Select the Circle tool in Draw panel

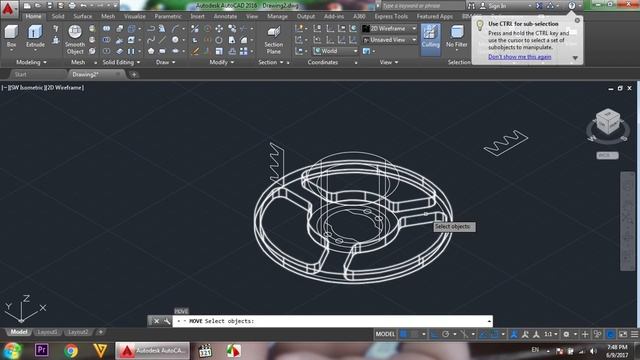coord(175,40)
